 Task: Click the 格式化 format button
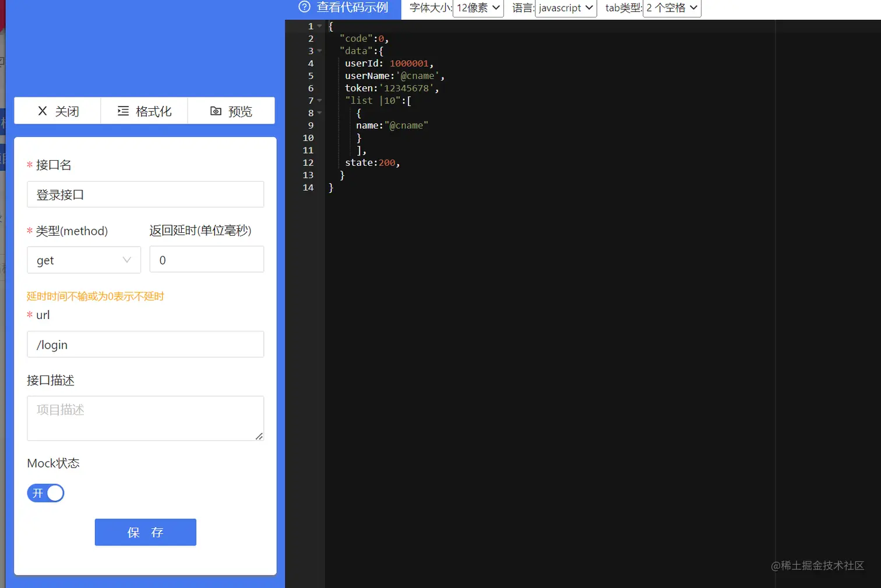(x=145, y=111)
